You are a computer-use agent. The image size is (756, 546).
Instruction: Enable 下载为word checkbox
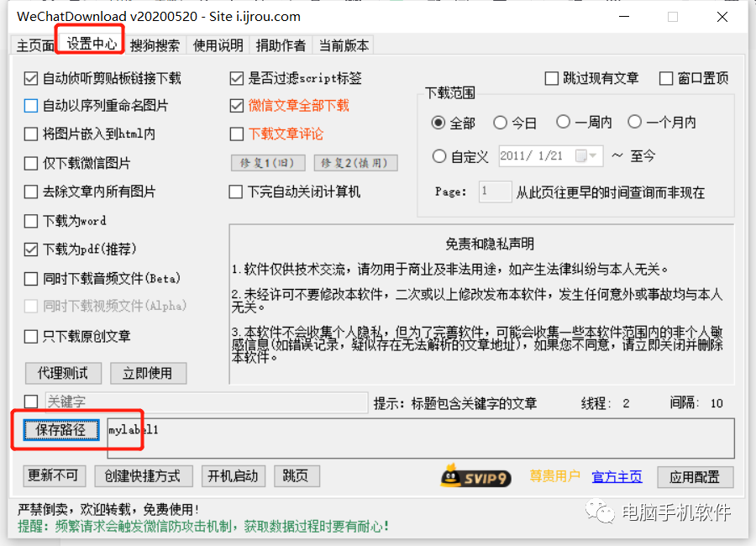pos(31,221)
